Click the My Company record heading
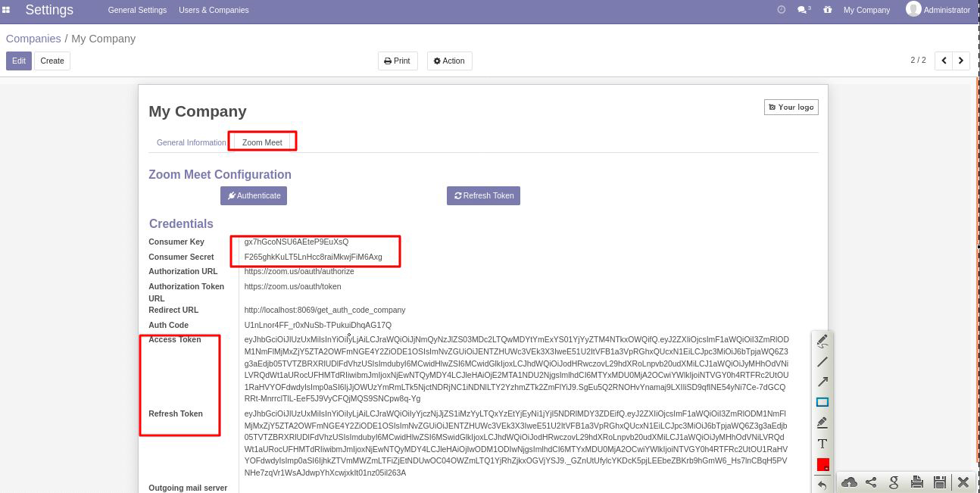Viewport: 980px width, 493px height. [198, 111]
